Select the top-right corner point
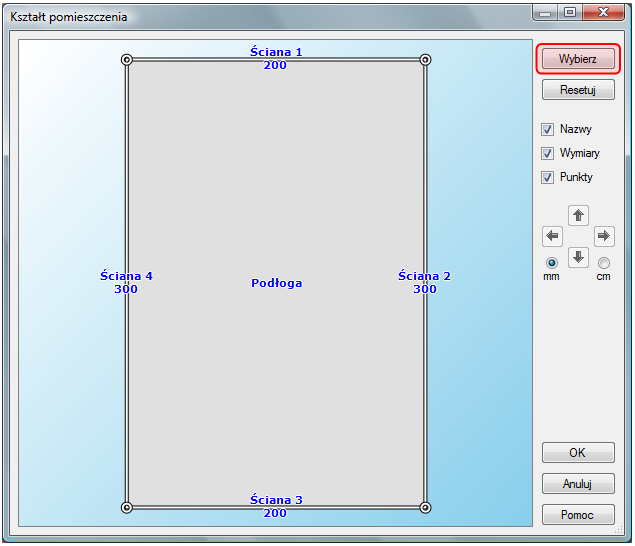The width and height of the screenshot is (635, 546). [x=425, y=60]
